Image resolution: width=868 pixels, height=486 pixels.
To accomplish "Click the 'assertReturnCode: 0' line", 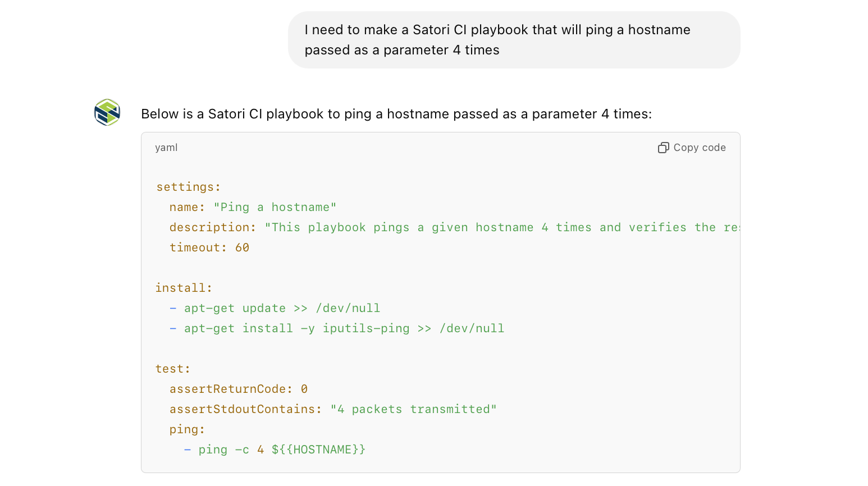I will click(239, 389).
